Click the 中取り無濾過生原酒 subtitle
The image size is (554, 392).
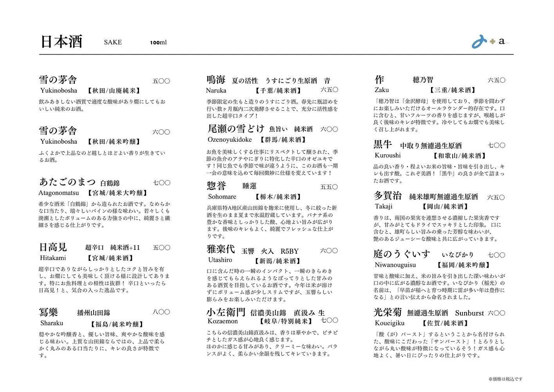pyautogui.click(x=431, y=146)
